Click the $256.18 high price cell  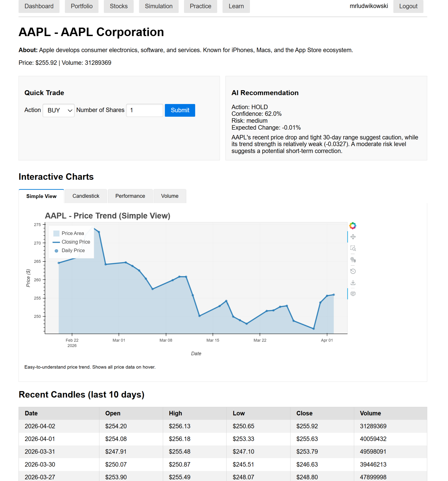pos(194,439)
